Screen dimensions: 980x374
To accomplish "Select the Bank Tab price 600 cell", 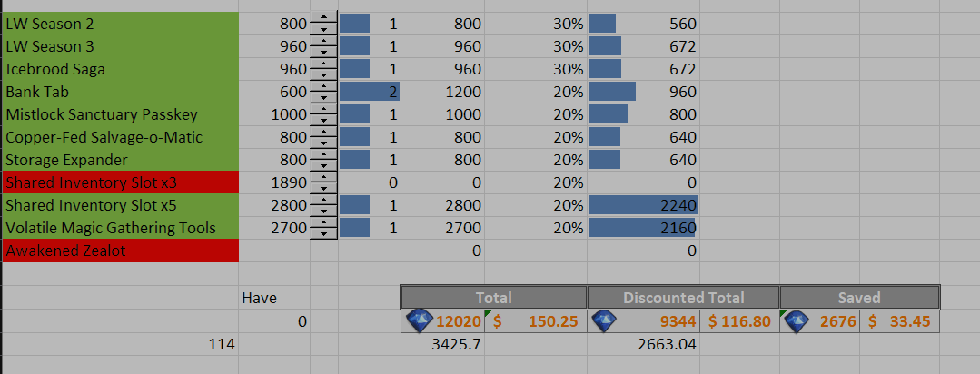I will pos(274,92).
